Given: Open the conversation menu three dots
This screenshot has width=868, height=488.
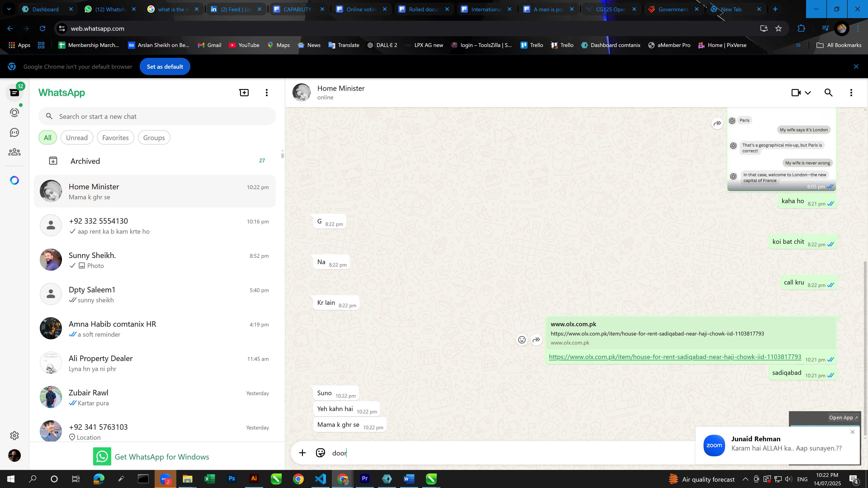Looking at the screenshot, I should point(851,93).
